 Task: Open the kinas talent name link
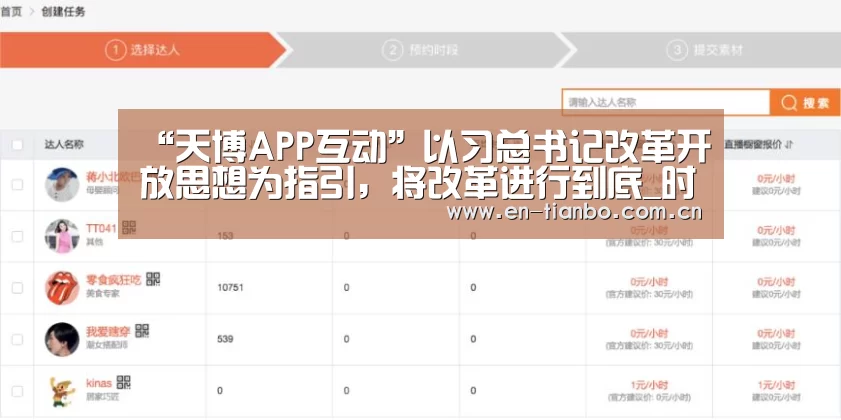[x=99, y=383]
